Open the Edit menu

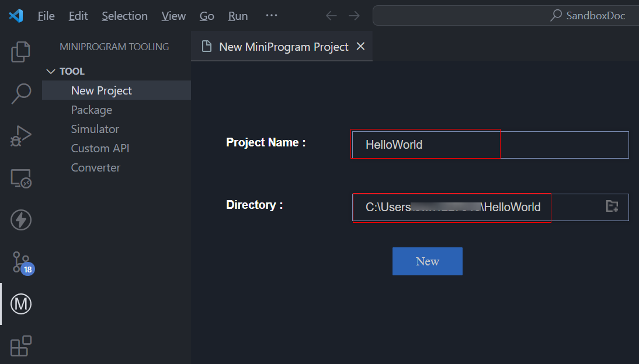coord(78,16)
